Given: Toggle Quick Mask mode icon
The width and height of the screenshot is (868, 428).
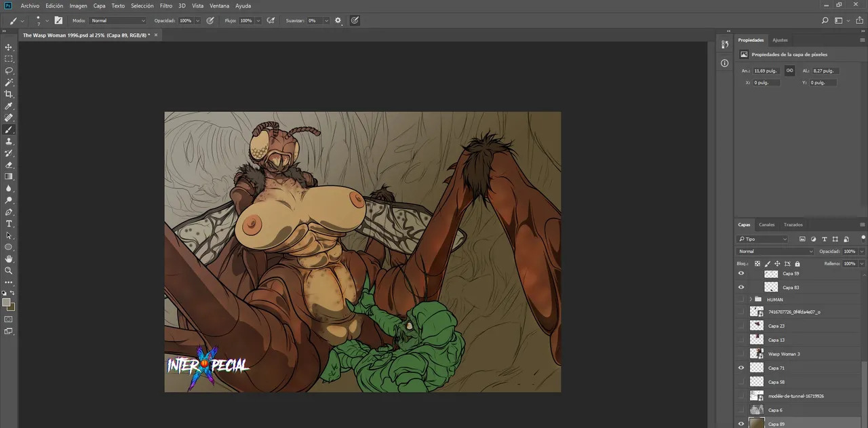Looking at the screenshot, I should coord(9,318).
